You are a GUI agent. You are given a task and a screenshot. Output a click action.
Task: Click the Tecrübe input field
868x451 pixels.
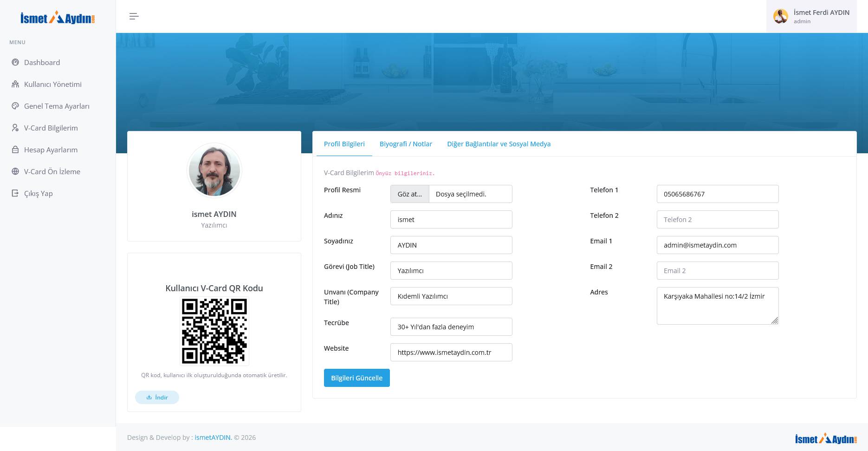coord(451,327)
